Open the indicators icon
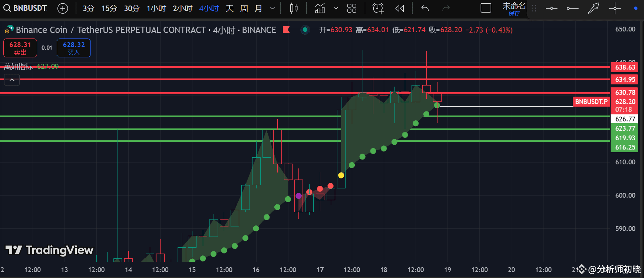Image resolution: width=644 pixels, height=278 pixels. click(320, 8)
